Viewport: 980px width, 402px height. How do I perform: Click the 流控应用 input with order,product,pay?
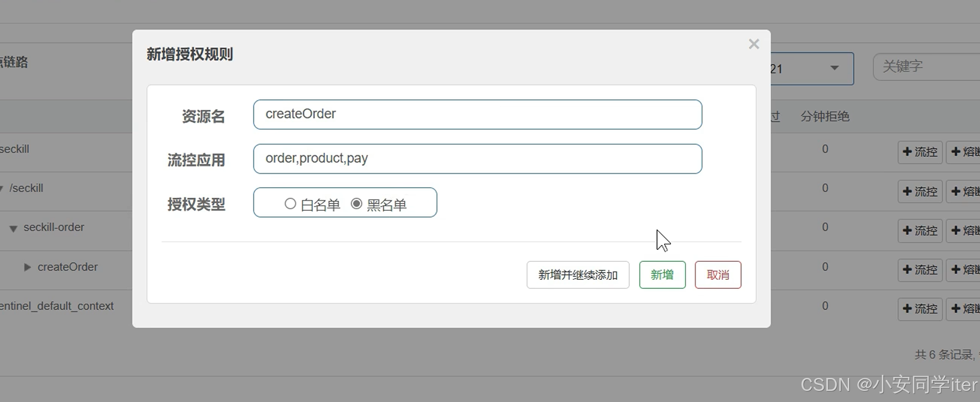point(477,159)
